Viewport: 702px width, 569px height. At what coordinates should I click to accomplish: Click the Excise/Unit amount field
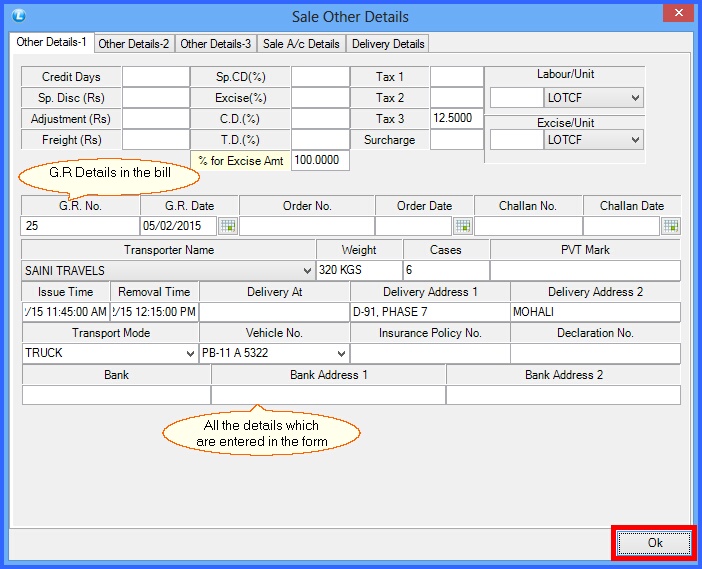[517, 140]
